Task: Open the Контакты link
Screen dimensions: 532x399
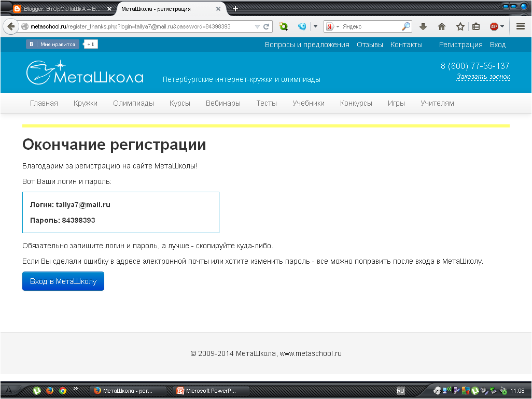Action: click(x=406, y=45)
